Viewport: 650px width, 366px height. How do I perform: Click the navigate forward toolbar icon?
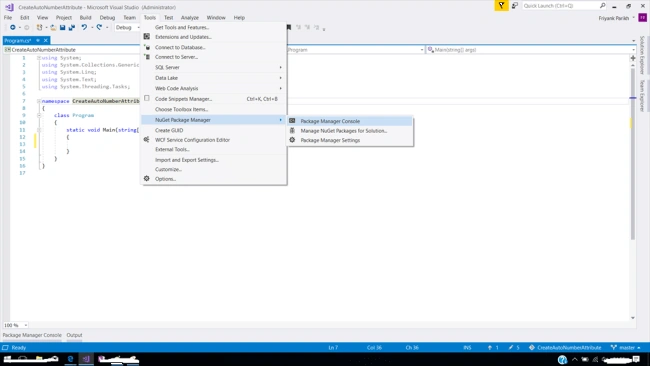(27, 27)
